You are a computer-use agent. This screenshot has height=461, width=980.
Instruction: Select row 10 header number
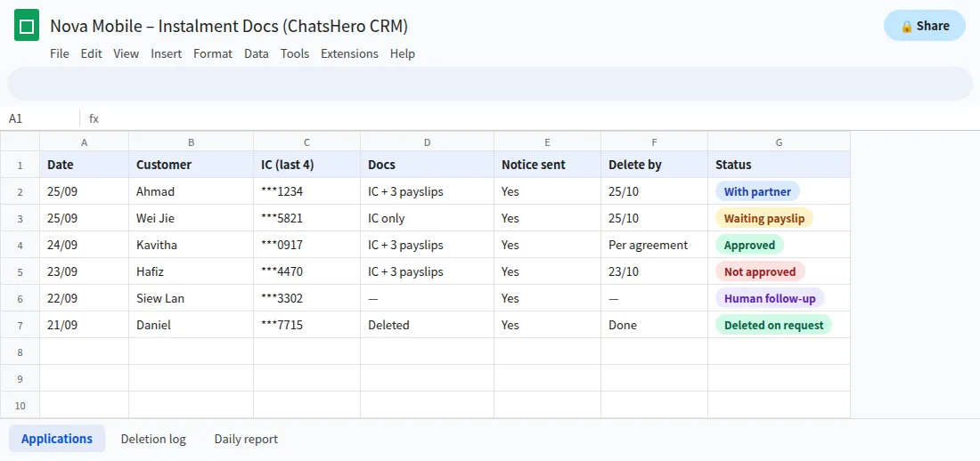pos(20,406)
